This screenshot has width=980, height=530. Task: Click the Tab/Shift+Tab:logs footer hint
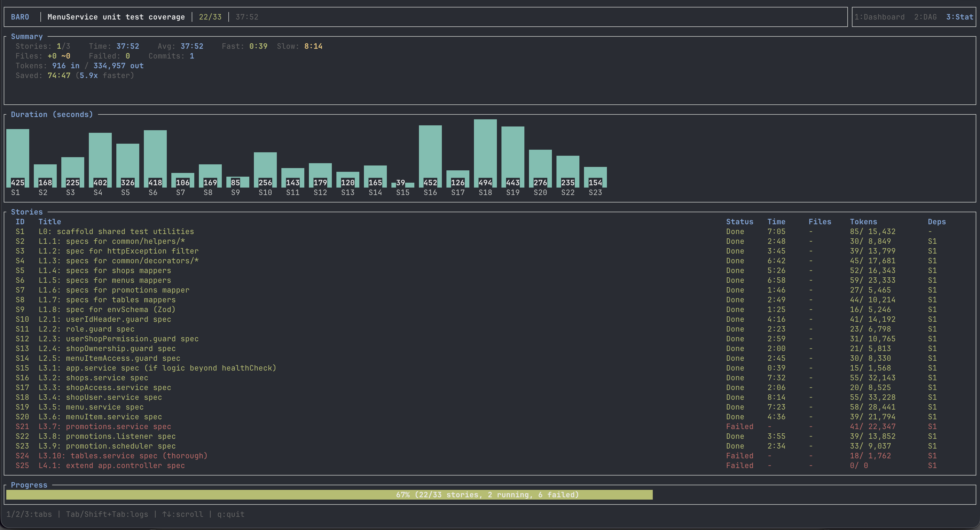click(107, 515)
